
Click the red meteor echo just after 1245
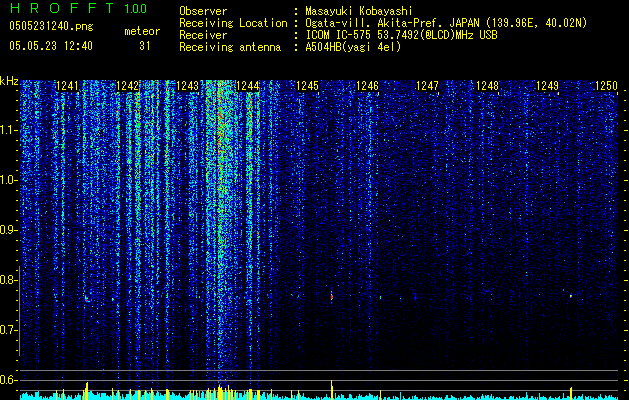[x=332, y=297]
